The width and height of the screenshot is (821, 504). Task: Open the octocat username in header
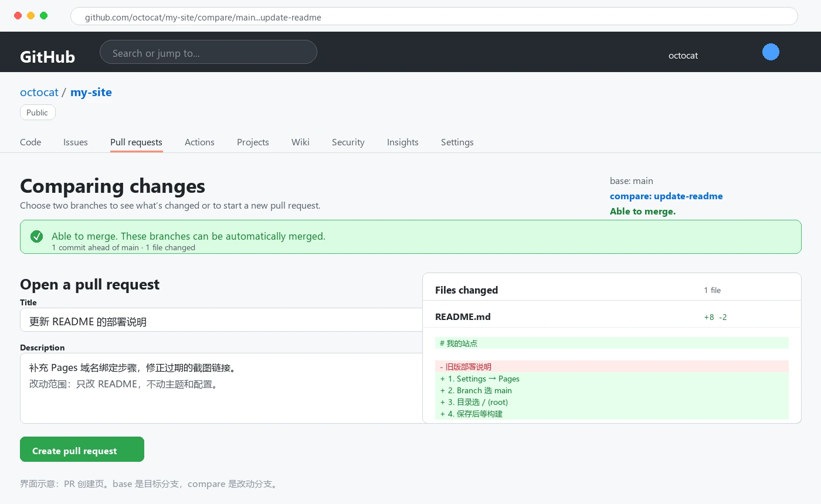[683, 56]
